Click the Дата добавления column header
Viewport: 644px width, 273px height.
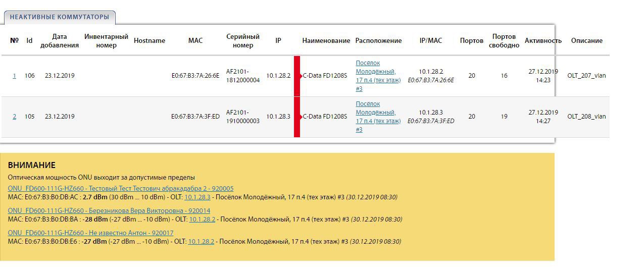pos(60,40)
